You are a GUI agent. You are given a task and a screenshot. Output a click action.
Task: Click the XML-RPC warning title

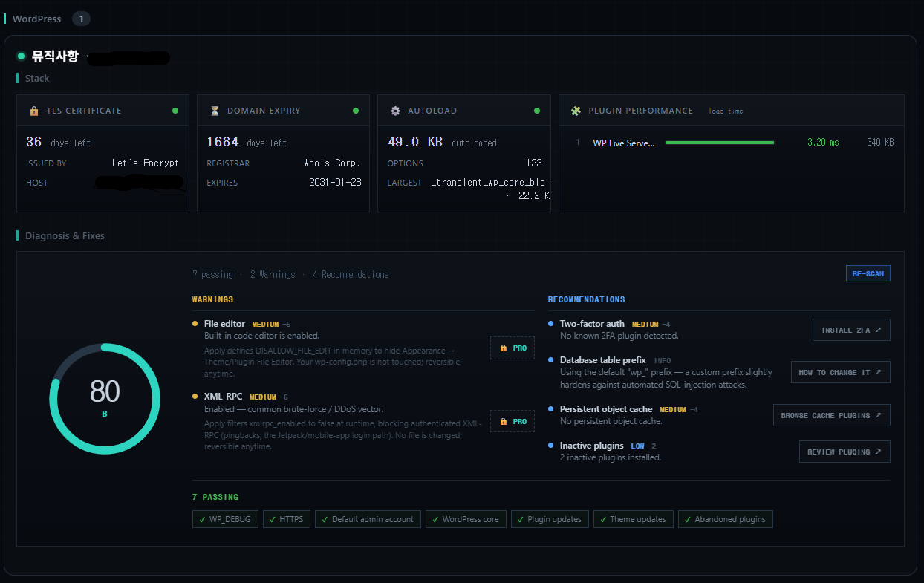(x=224, y=397)
